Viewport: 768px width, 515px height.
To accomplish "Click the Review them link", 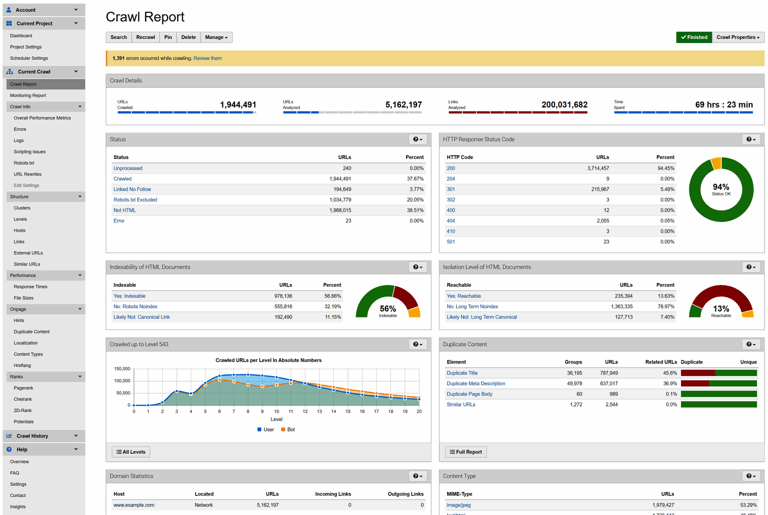I will point(208,58).
